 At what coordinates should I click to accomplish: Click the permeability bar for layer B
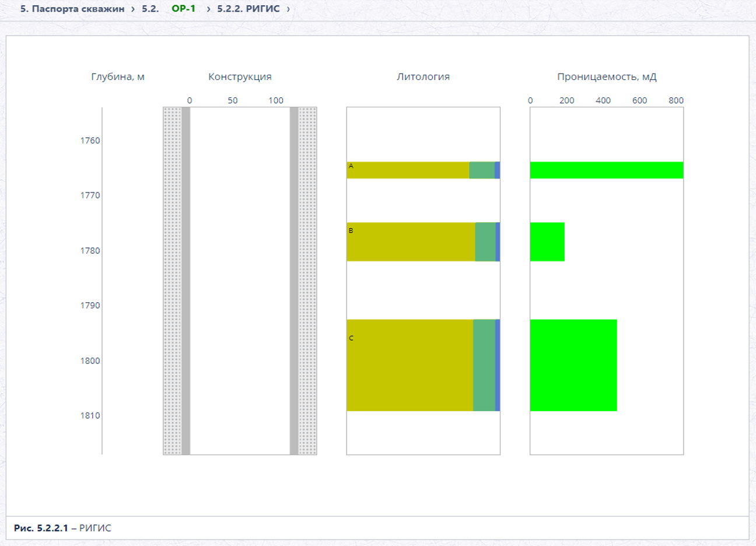point(547,242)
